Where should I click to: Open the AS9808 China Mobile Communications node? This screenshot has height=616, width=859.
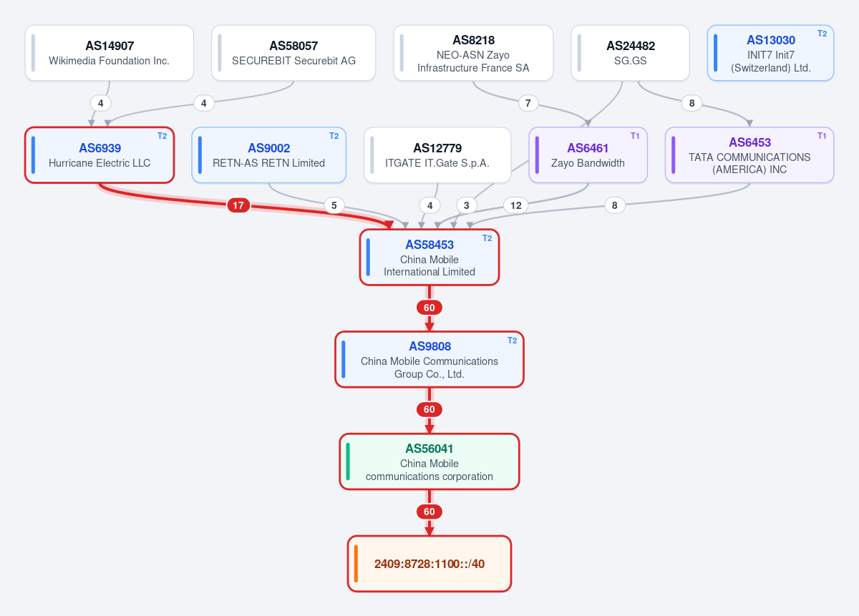coord(429,359)
